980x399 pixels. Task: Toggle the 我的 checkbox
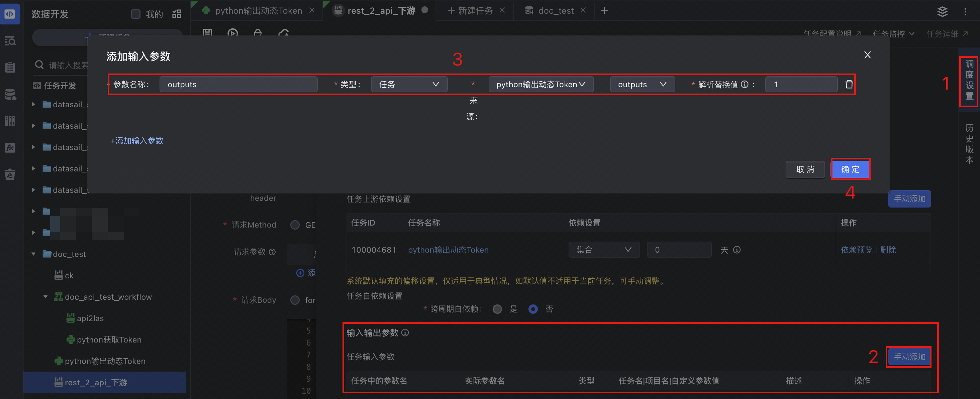(x=135, y=14)
